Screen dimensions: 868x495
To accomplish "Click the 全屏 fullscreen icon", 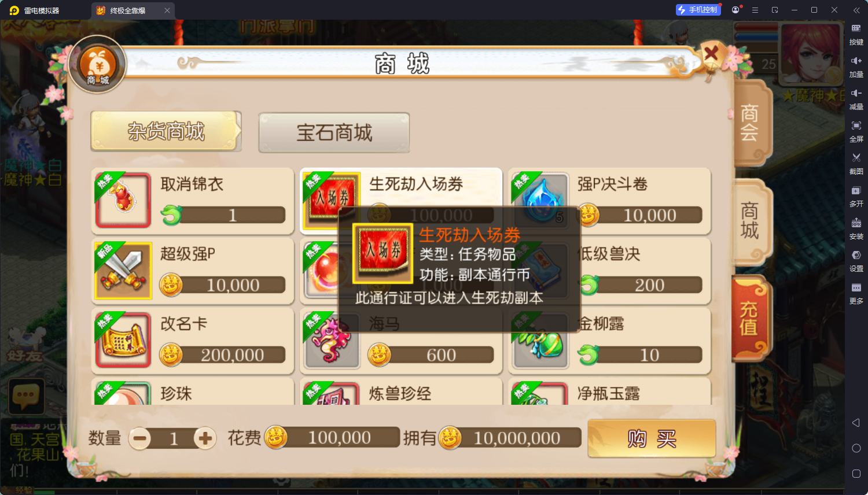I will point(856,125).
